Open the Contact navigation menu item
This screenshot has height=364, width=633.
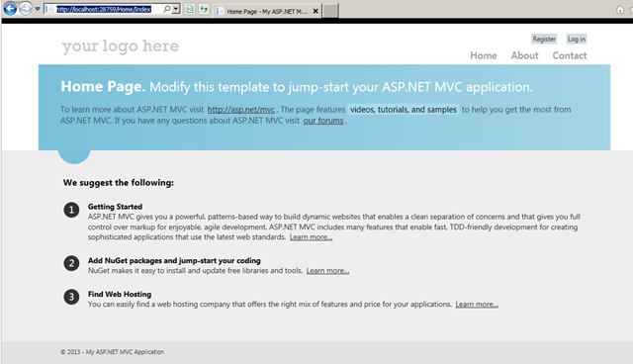click(x=570, y=55)
